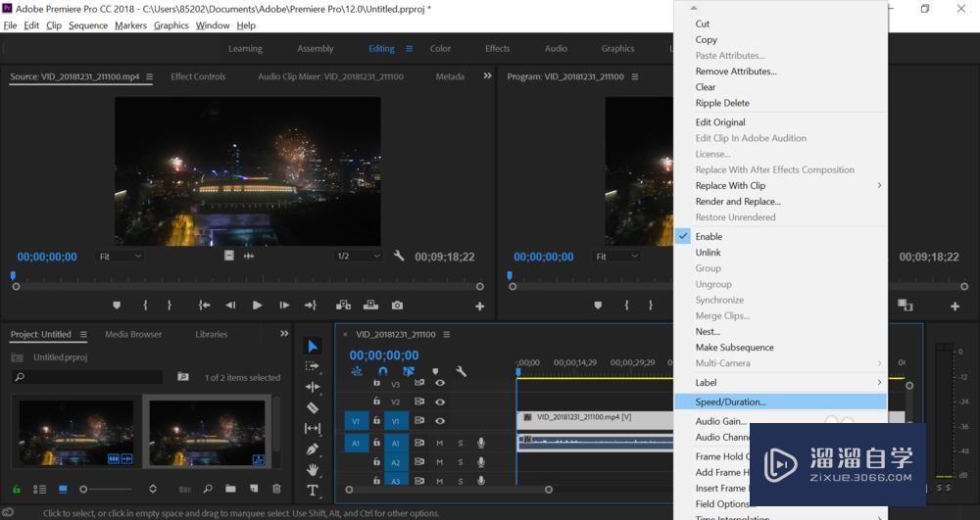Toggle Project panel write lock icon
This screenshot has height=520, width=980.
click(x=17, y=489)
